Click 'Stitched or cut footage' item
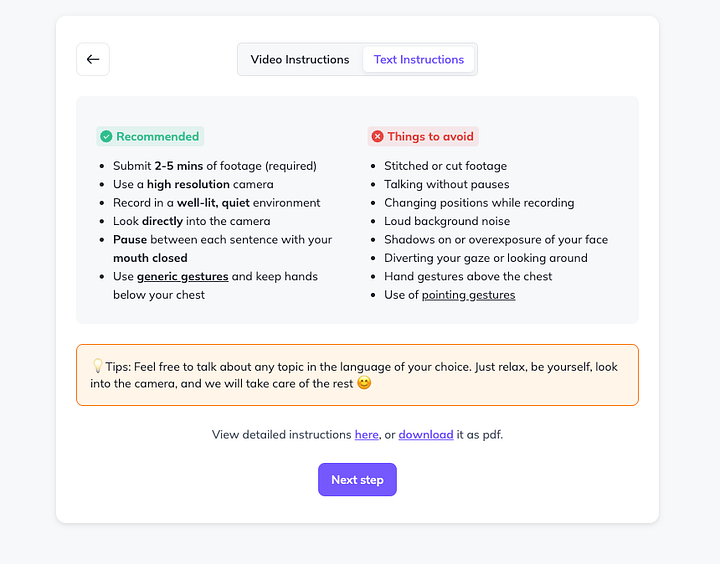This screenshot has height=564, width=720. (x=445, y=166)
